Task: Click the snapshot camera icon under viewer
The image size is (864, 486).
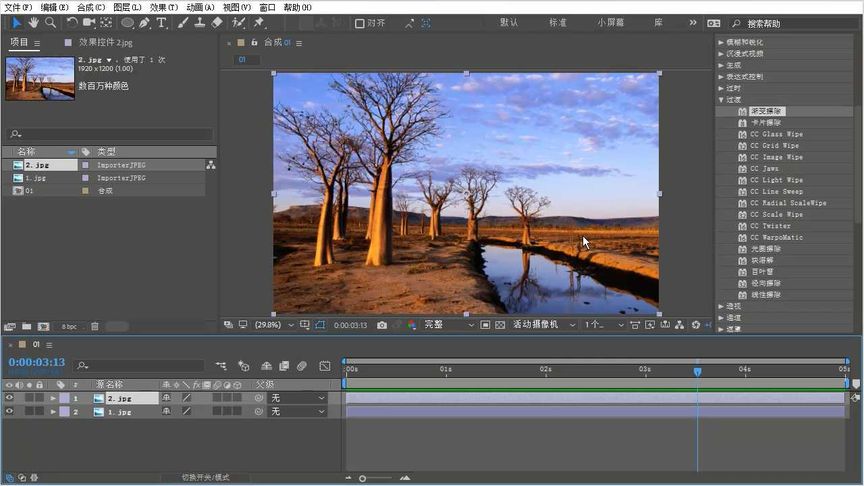Action: 381,325
